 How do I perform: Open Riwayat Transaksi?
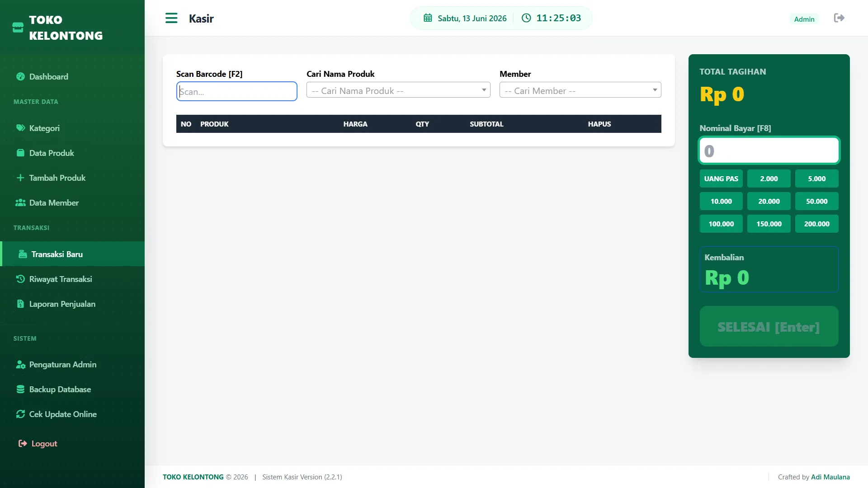click(72, 279)
